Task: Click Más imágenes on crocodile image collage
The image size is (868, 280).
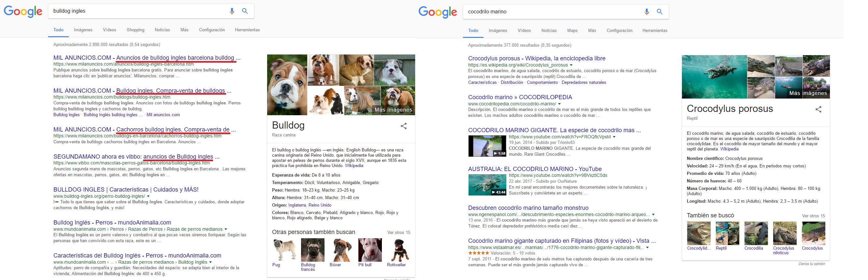Action: (x=808, y=93)
